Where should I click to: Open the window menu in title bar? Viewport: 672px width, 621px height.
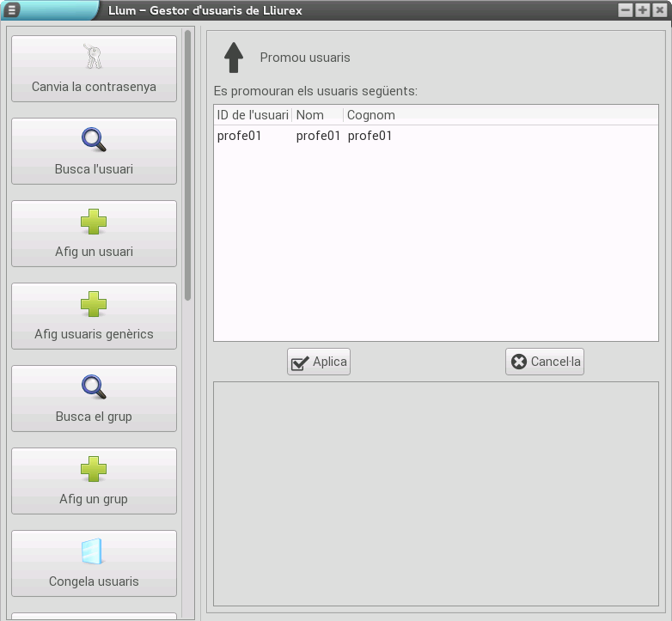12,10
